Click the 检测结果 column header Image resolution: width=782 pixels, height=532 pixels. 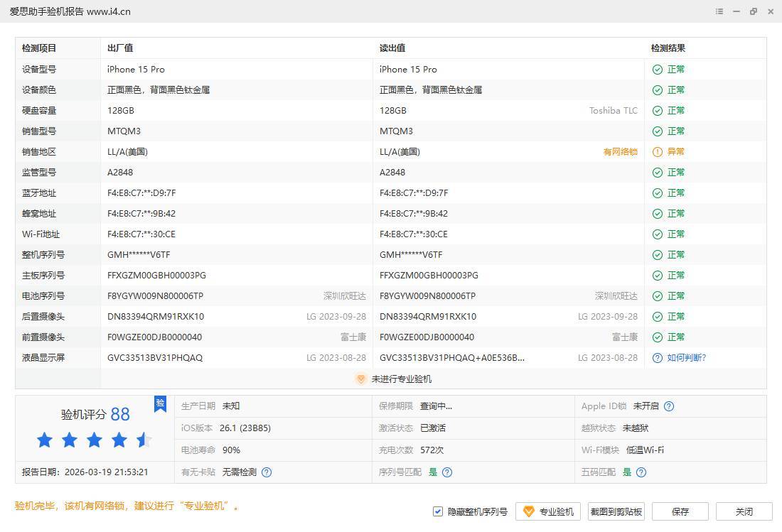[x=668, y=48]
